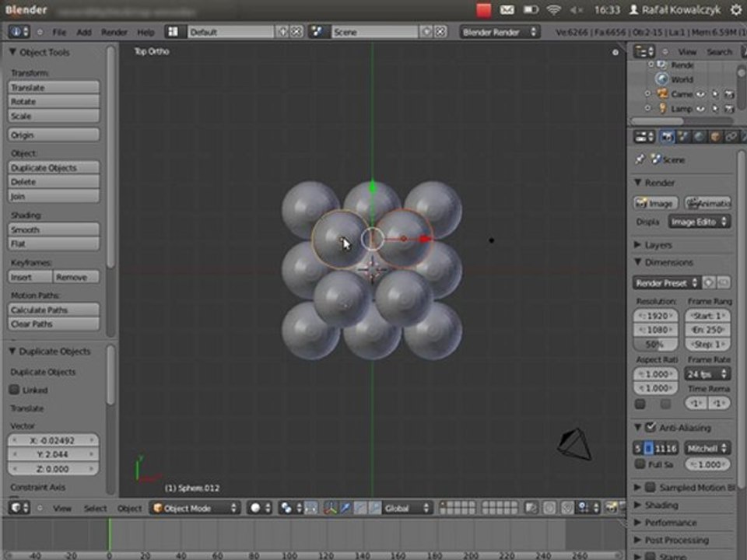The image size is (747, 560).
Task: Open the pivot point selector
Action: click(x=289, y=508)
